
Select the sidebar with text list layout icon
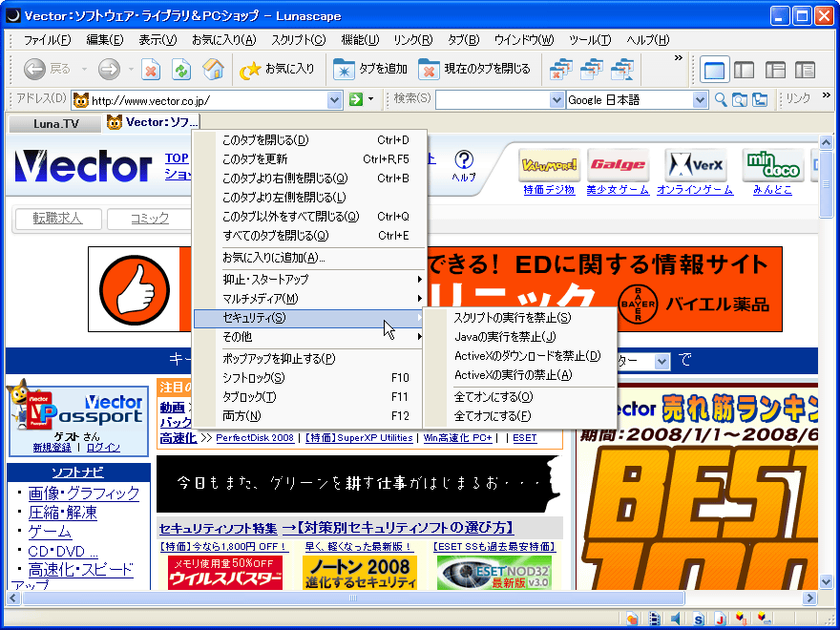pos(806,70)
